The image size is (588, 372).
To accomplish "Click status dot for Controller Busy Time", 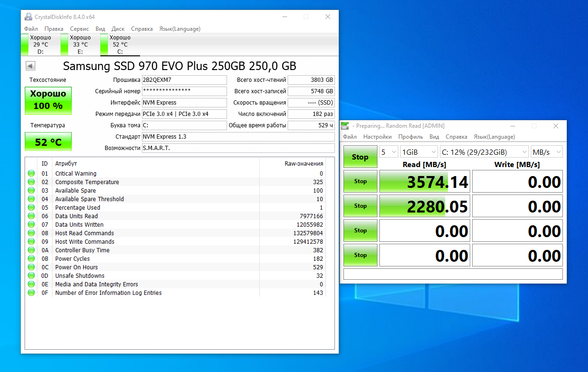I will coord(31,250).
